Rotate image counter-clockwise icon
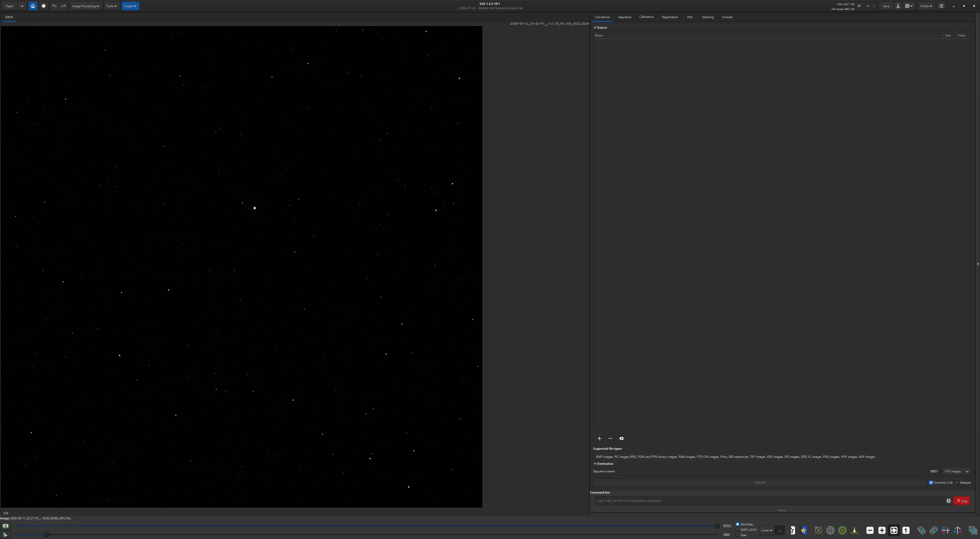Image resolution: width=980 pixels, height=539 pixels. coord(921,530)
